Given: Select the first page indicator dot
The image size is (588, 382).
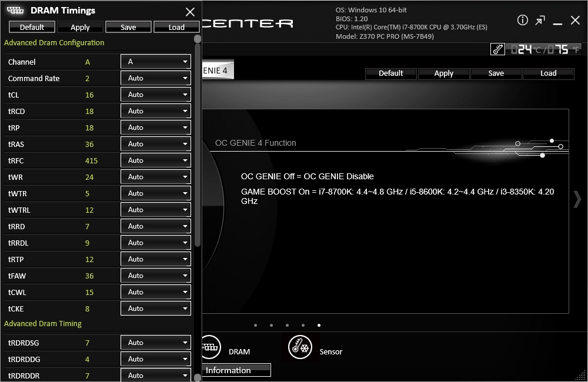Looking at the screenshot, I should pos(255,326).
